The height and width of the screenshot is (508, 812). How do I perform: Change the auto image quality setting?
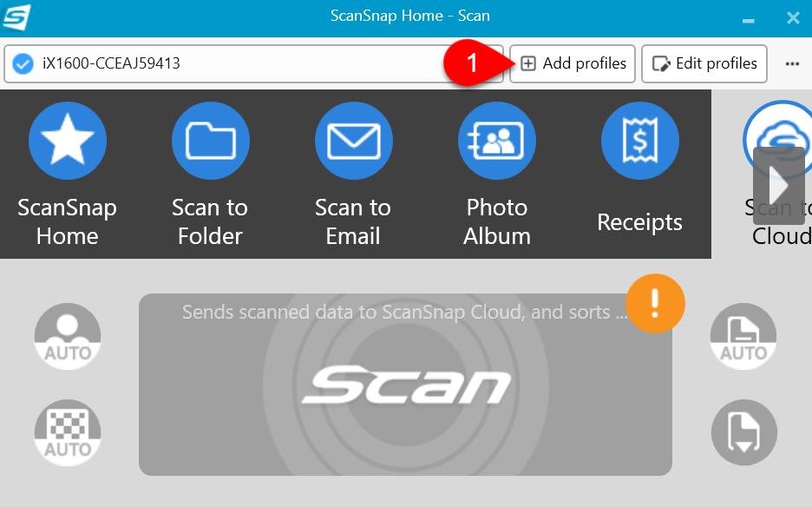pyautogui.click(x=68, y=432)
